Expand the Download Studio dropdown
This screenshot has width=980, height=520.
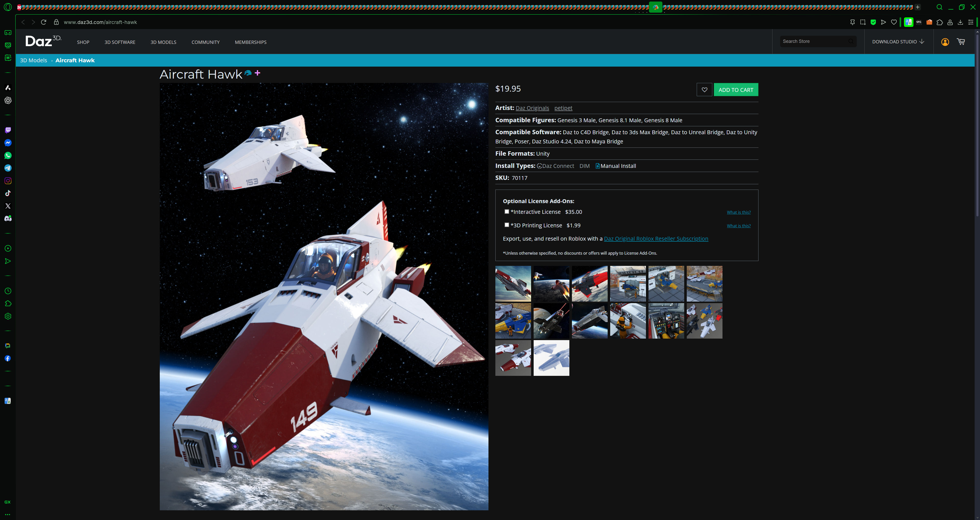click(x=898, y=42)
